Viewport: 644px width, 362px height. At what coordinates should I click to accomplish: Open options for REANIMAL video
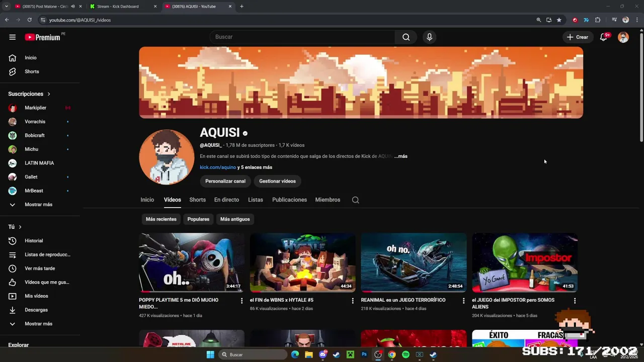click(x=463, y=301)
